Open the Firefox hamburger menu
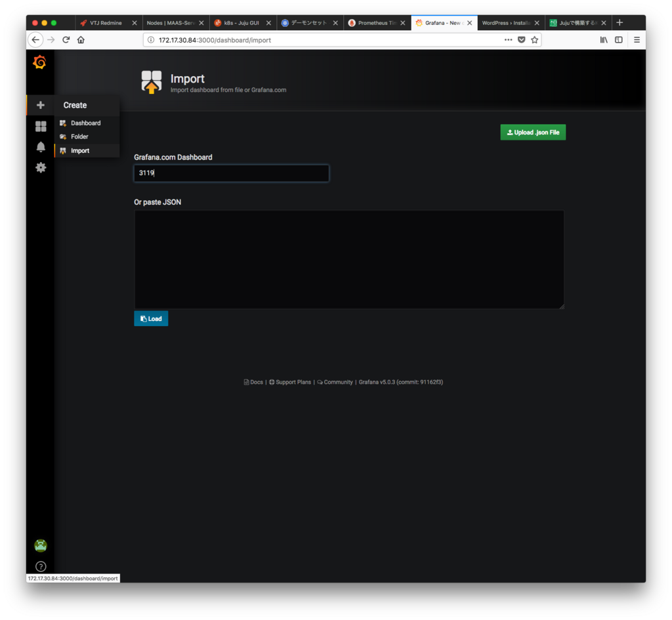 pos(637,40)
